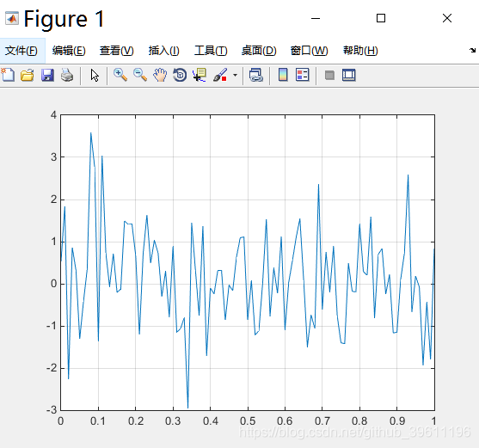Open the 文件(F) menu
The width and height of the screenshot is (479, 448).
[x=21, y=51]
